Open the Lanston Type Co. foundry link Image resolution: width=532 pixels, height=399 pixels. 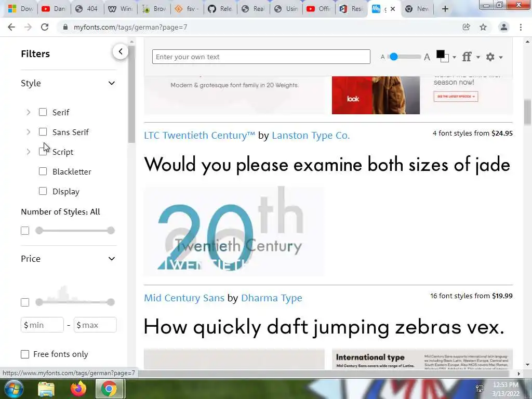click(311, 136)
